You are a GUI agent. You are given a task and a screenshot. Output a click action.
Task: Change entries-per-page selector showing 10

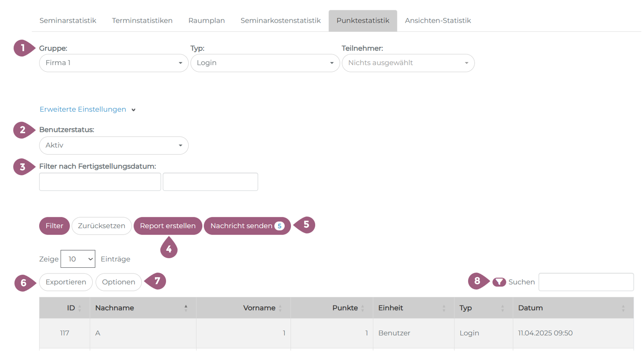click(x=78, y=259)
